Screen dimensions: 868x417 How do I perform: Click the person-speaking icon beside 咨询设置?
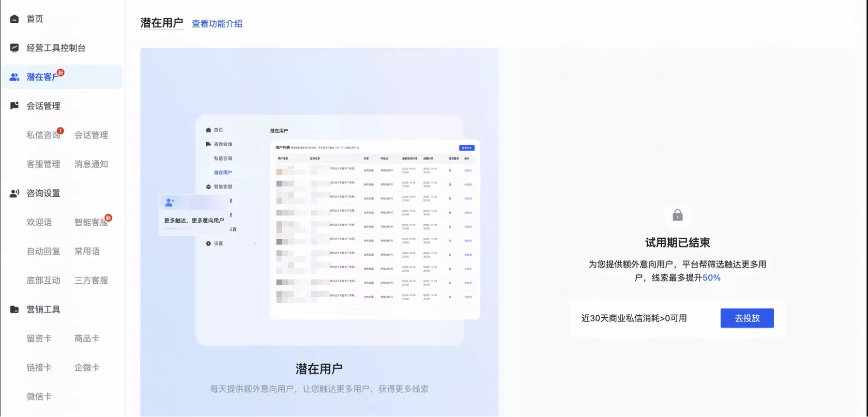pyautogui.click(x=15, y=193)
